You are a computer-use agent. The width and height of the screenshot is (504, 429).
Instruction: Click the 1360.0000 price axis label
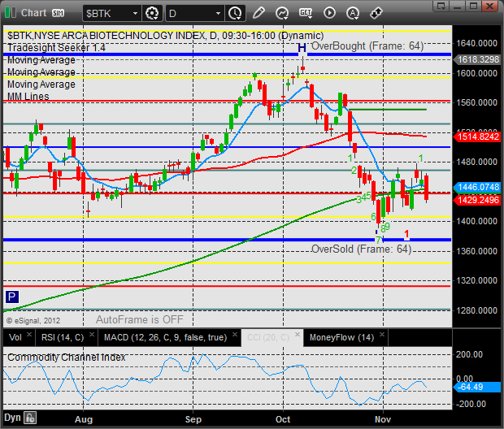(477, 251)
